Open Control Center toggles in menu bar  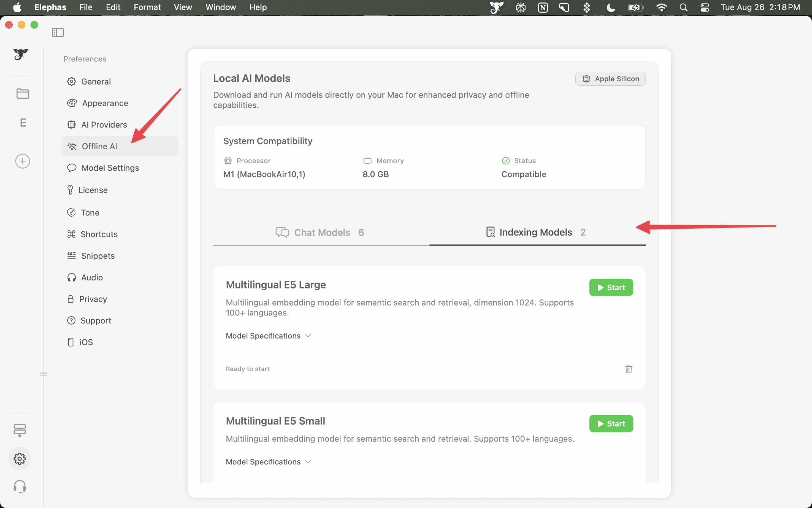[705, 7]
